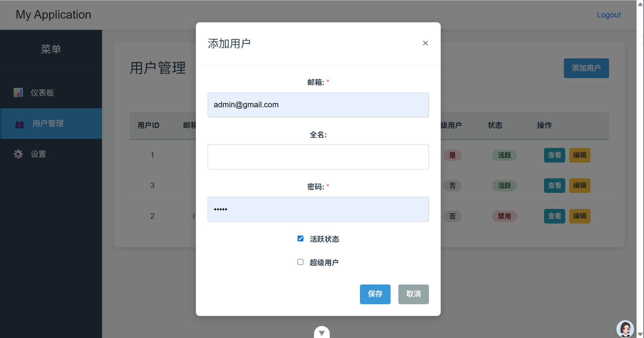Screen dimensions: 644x338
Task: Click the dashboard chart icon in sidebar
Action: [18, 93]
